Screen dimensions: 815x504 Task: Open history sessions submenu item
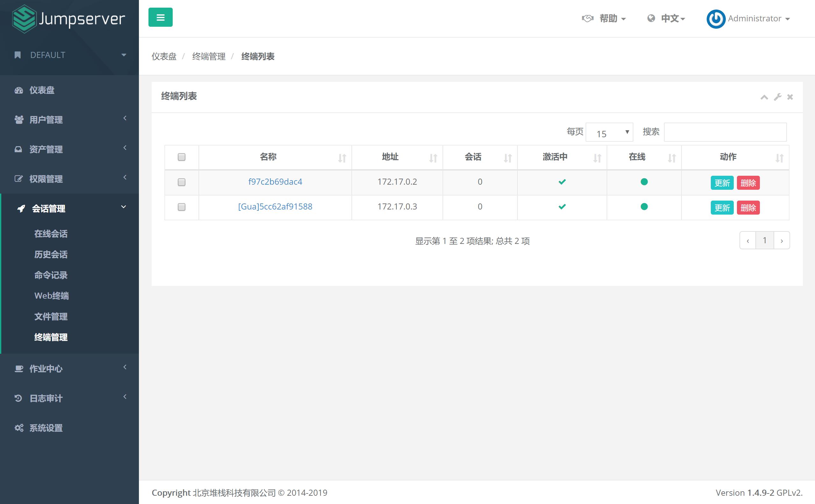click(51, 254)
